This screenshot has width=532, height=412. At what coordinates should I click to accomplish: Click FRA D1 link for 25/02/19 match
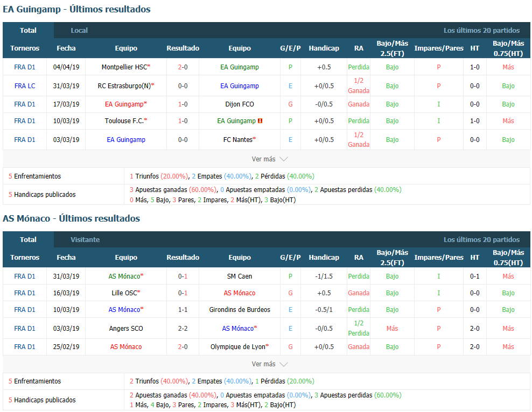[24, 346]
